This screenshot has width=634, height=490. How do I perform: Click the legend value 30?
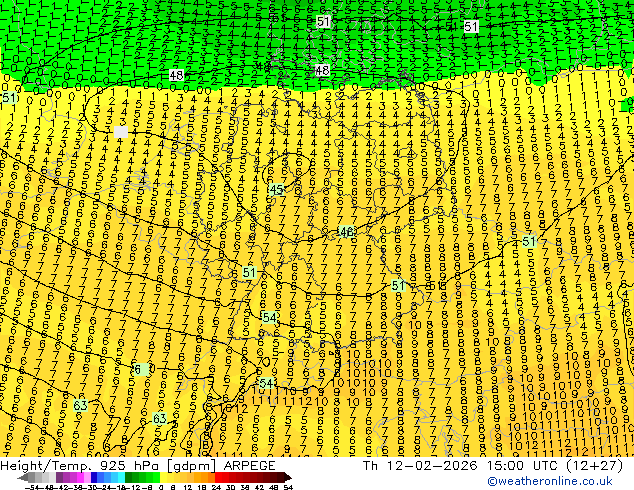(x=230, y=487)
